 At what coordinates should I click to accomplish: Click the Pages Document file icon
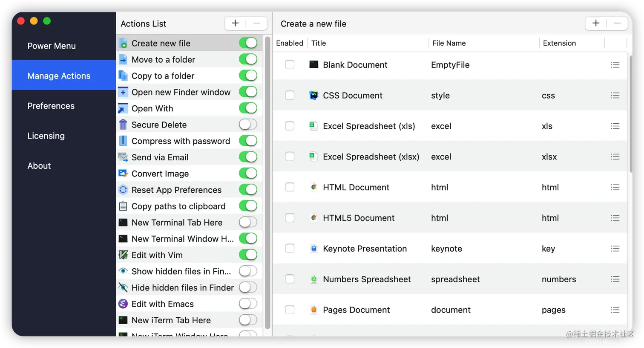(x=314, y=310)
